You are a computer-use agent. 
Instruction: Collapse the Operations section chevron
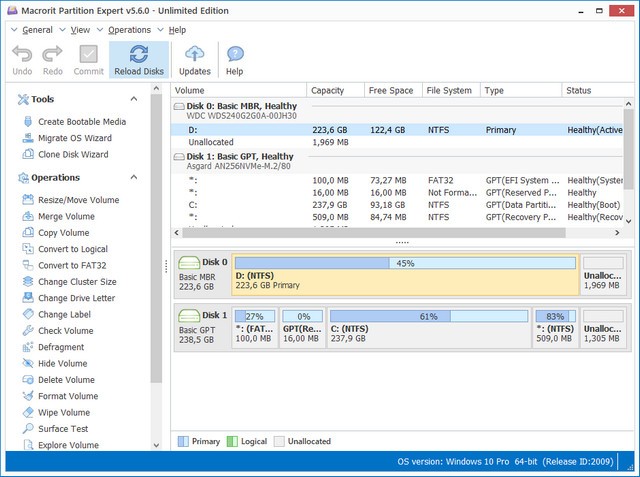pos(137,178)
